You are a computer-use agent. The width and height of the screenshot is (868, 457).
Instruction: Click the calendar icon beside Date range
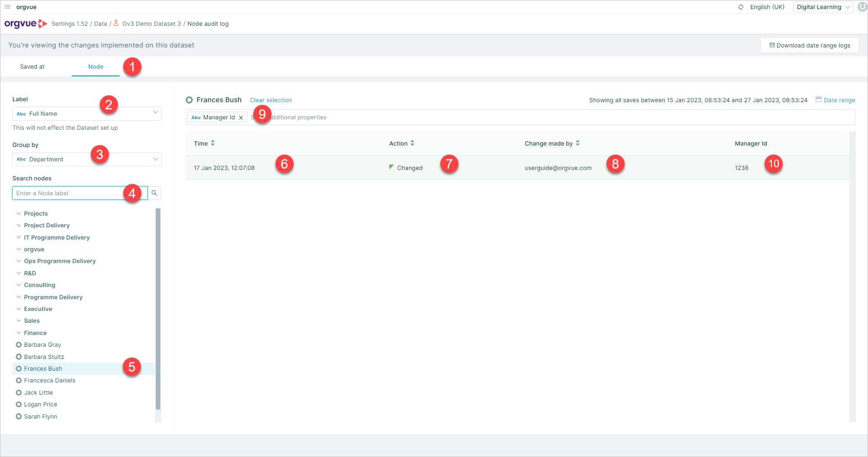[x=818, y=99]
